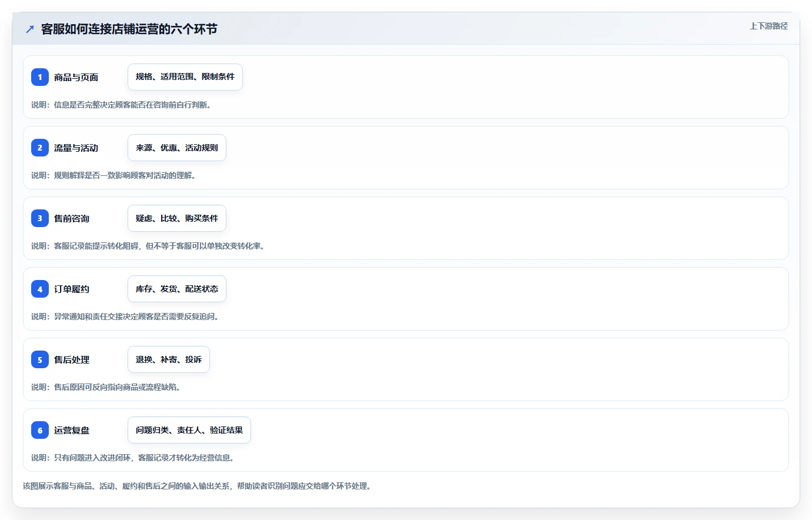Select the 疑虑、比较、购买条件 chip
The image size is (812, 520).
tap(177, 218)
